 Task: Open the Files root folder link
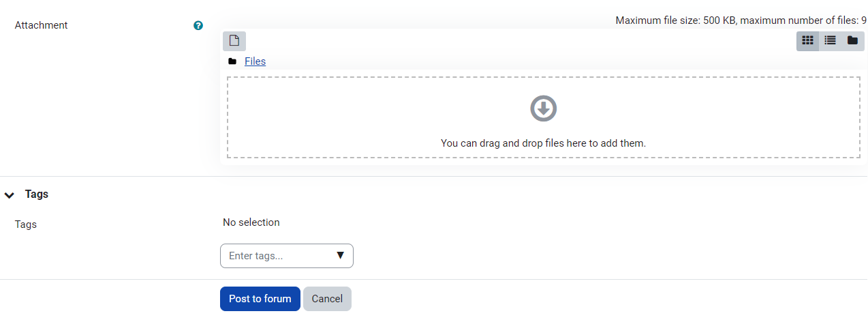(255, 61)
